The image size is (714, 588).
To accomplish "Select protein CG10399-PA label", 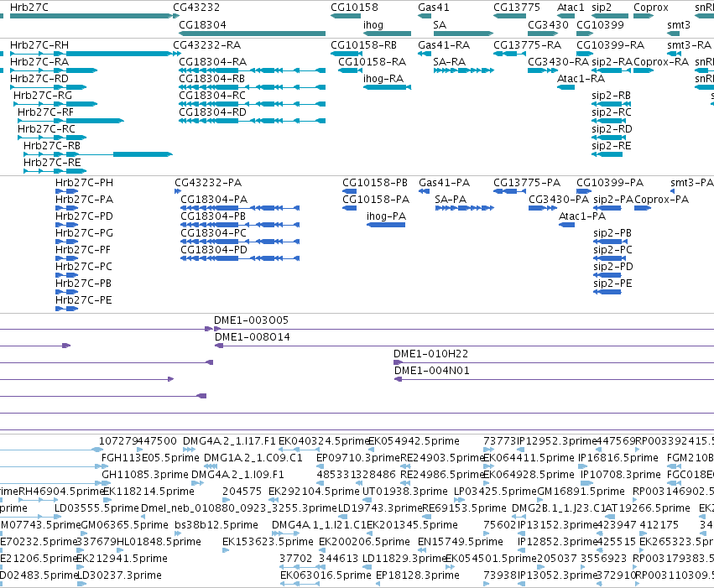I will [x=610, y=183].
